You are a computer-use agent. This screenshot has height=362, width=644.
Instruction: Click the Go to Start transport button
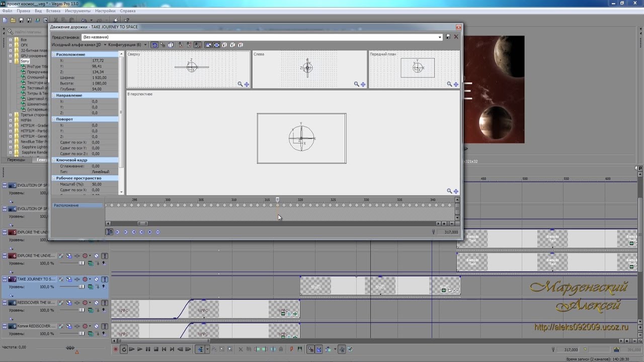click(164, 349)
